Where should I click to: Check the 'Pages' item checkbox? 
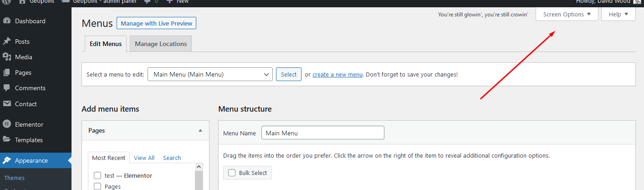coord(97,186)
